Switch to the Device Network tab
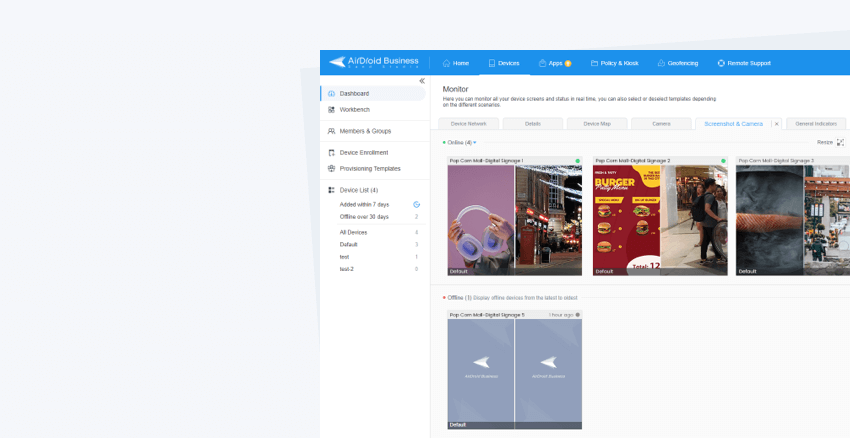This screenshot has height=438, width=850. point(468,124)
